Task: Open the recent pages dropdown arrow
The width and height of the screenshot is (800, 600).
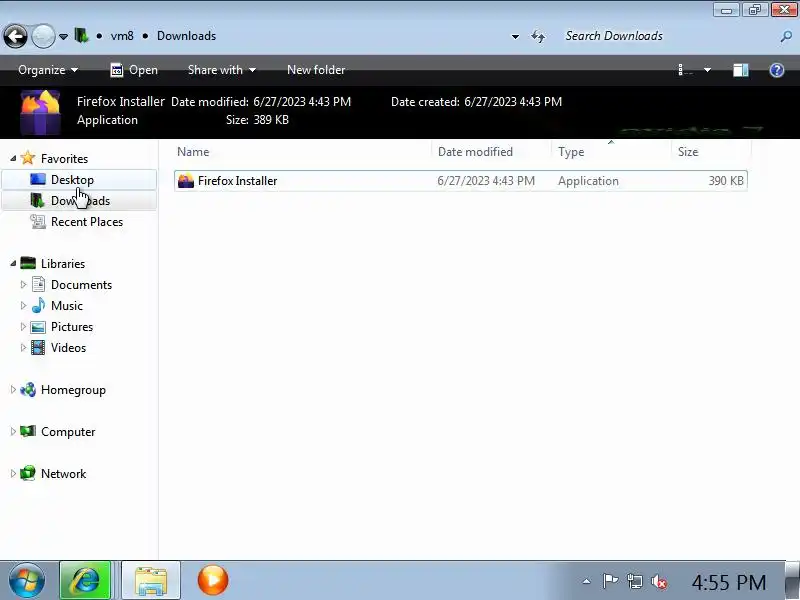Action: click(x=63, y=37)
